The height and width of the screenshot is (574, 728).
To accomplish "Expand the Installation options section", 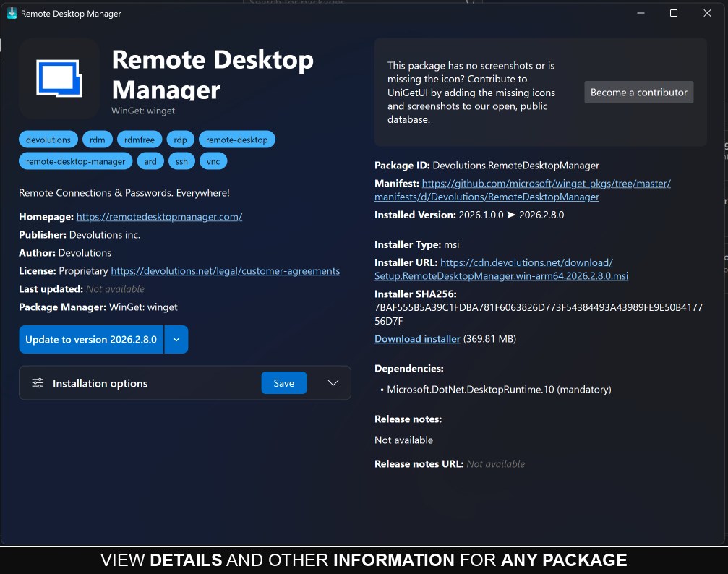I will pyautogui.click(x=333, y=383).
